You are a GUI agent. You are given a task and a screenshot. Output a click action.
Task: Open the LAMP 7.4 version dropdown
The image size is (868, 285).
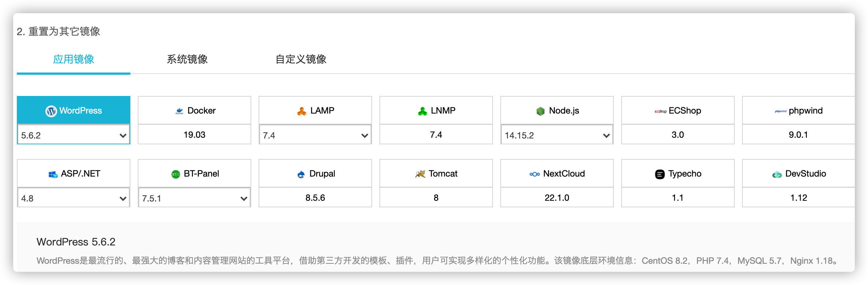[315, 135]
